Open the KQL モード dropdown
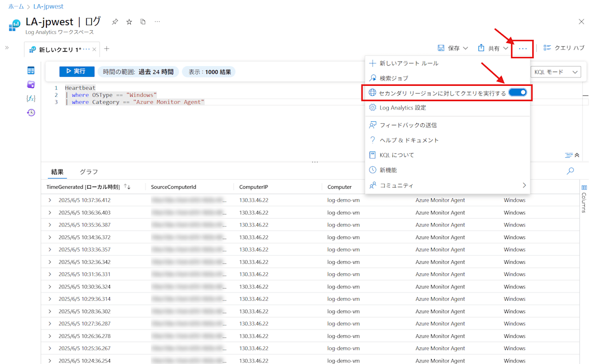Screen dimensions: 592x364 (x=555, y=72)
